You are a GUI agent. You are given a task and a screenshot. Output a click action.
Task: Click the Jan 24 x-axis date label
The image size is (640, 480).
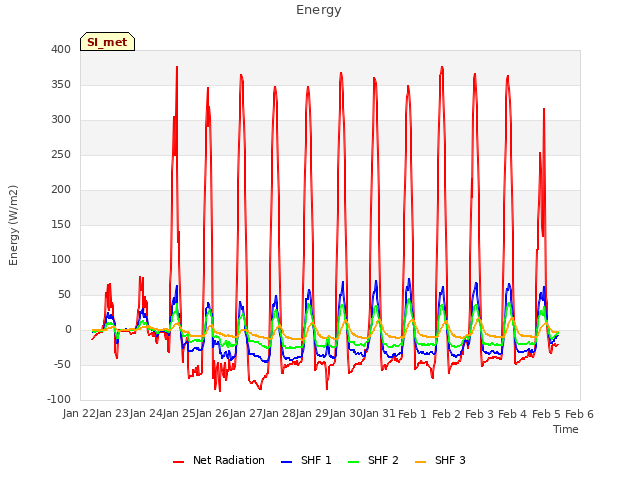(x=146, y=414)
